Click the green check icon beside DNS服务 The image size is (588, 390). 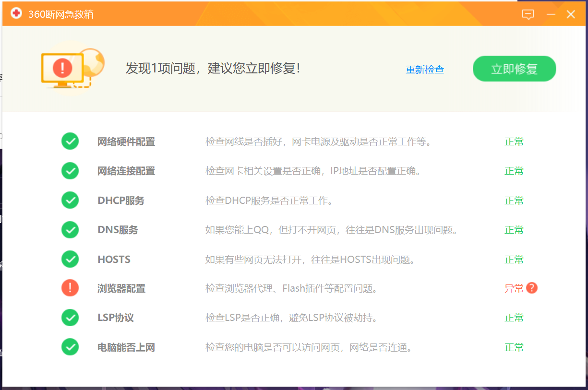tap(70, 229)
